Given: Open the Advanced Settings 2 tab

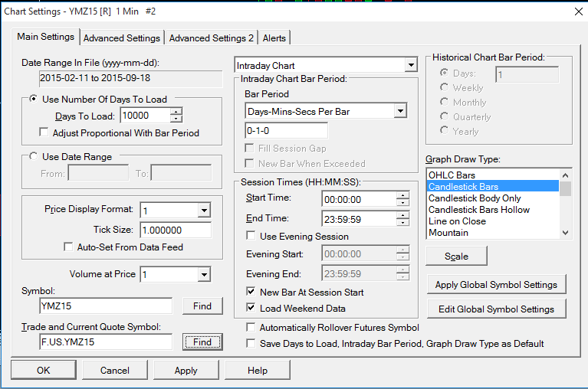Looking at the screenshot, I should coord(211,38).
